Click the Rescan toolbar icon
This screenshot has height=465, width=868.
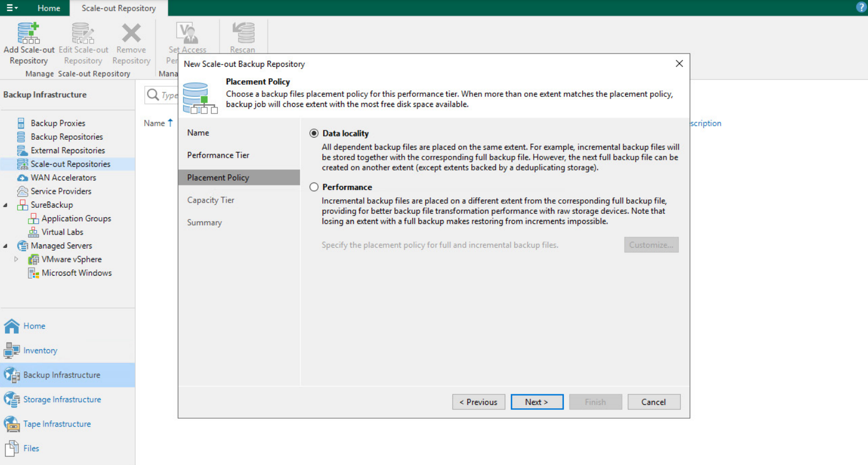click(243, 33)
